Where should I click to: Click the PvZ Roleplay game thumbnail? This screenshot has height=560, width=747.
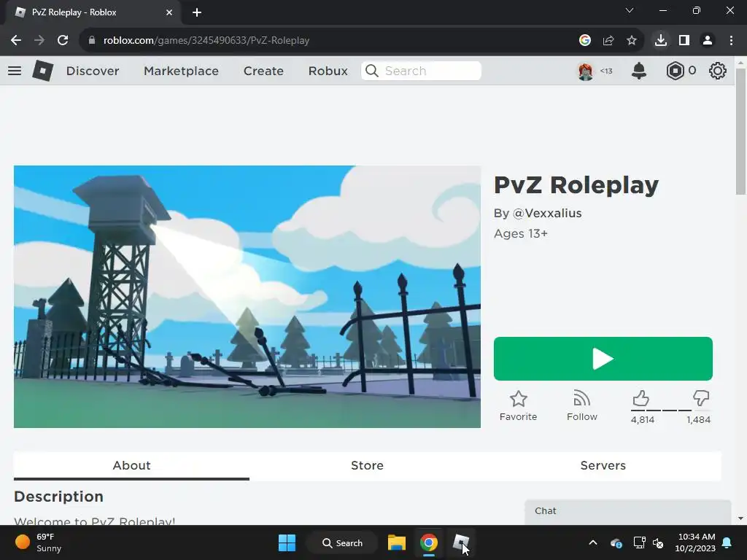click(247, 297)
